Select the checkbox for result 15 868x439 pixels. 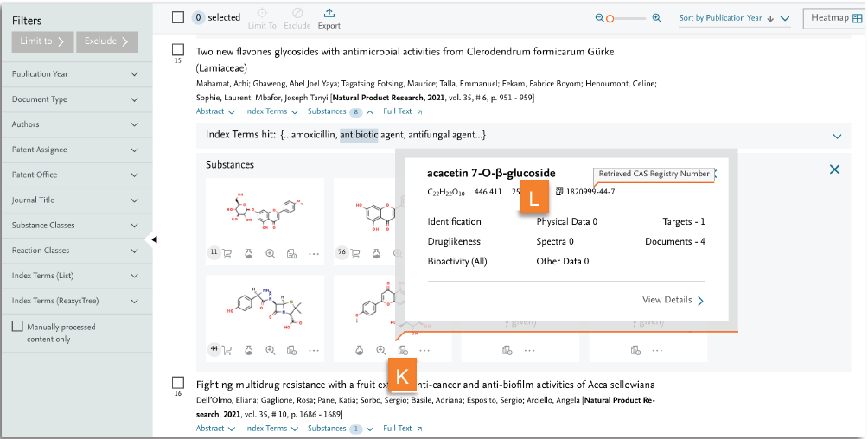178,50
